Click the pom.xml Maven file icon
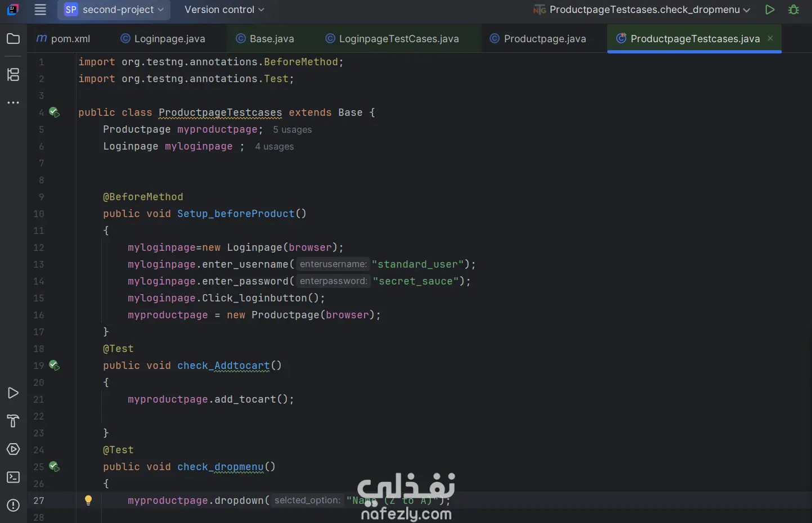This screenshot has width=812, height=523. click(x=42, y=38)
